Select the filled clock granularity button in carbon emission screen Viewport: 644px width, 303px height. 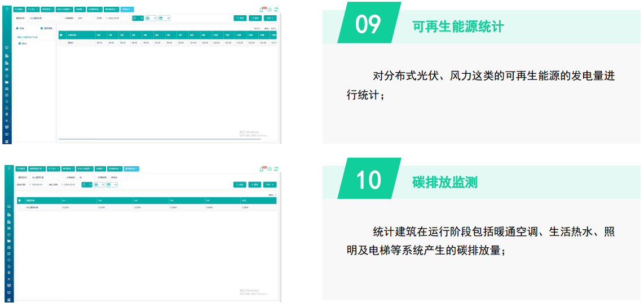[x=87, y=185]
